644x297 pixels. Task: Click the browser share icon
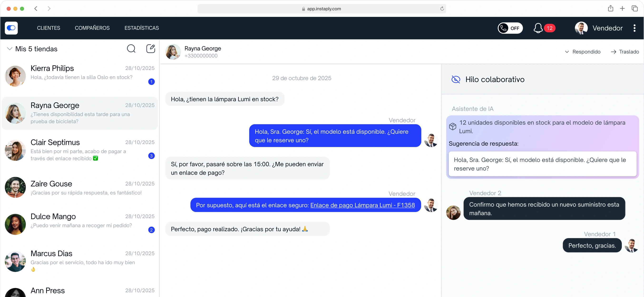pos(610,9)
